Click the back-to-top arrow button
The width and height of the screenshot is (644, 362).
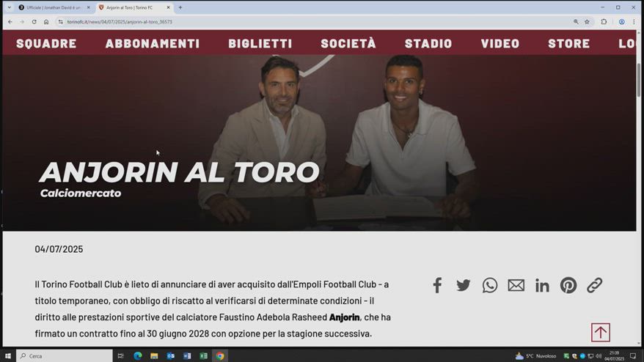point(601,333)
